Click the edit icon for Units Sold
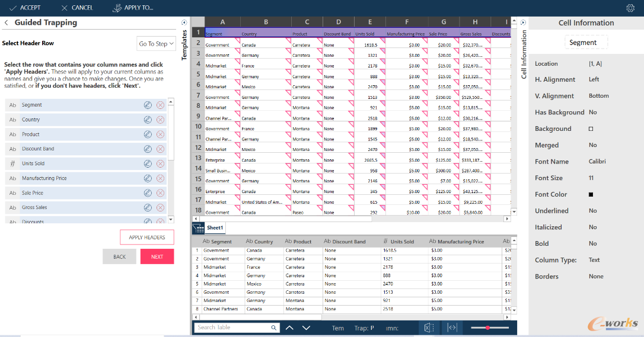 coord(148,163)
